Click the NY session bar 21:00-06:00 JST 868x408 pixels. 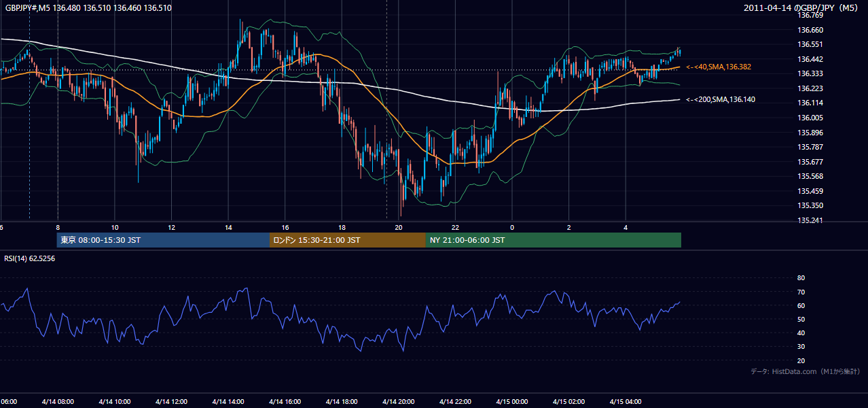pos(554,240)
